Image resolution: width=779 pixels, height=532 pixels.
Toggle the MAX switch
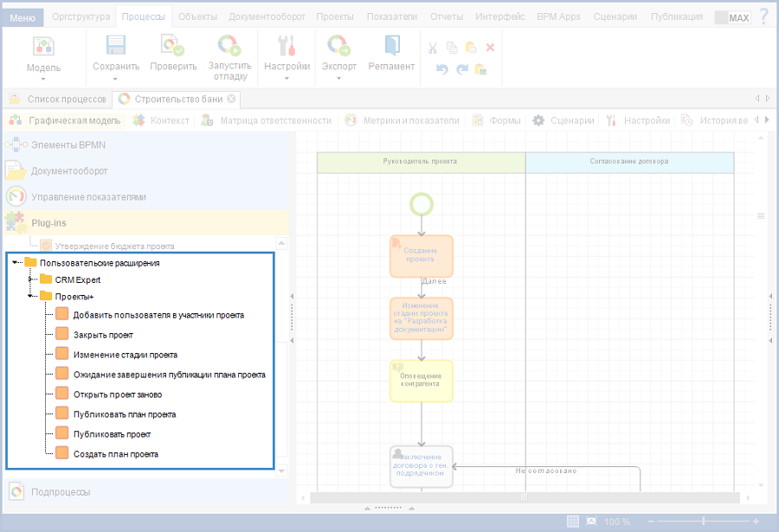pos(732,17)
